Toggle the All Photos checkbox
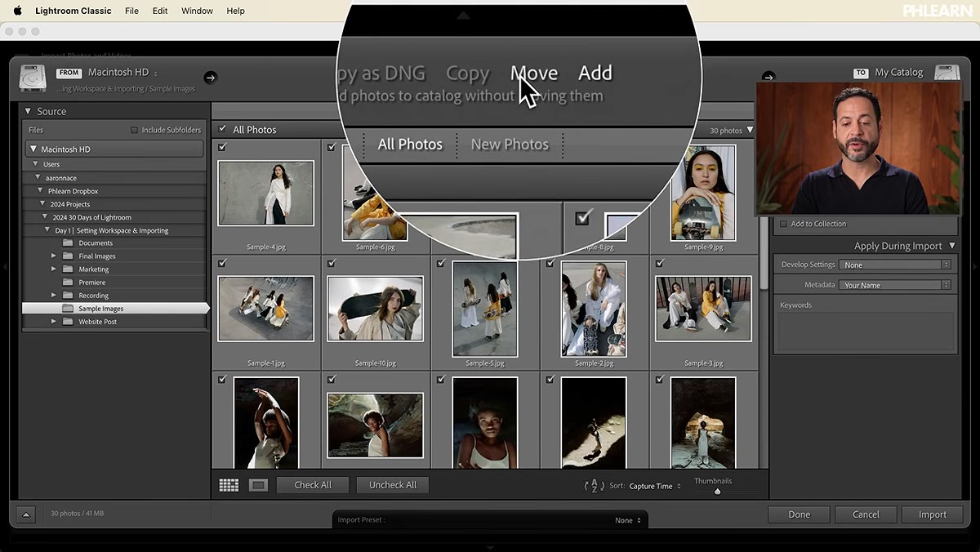980x552 pixels. tap(223, 129)
